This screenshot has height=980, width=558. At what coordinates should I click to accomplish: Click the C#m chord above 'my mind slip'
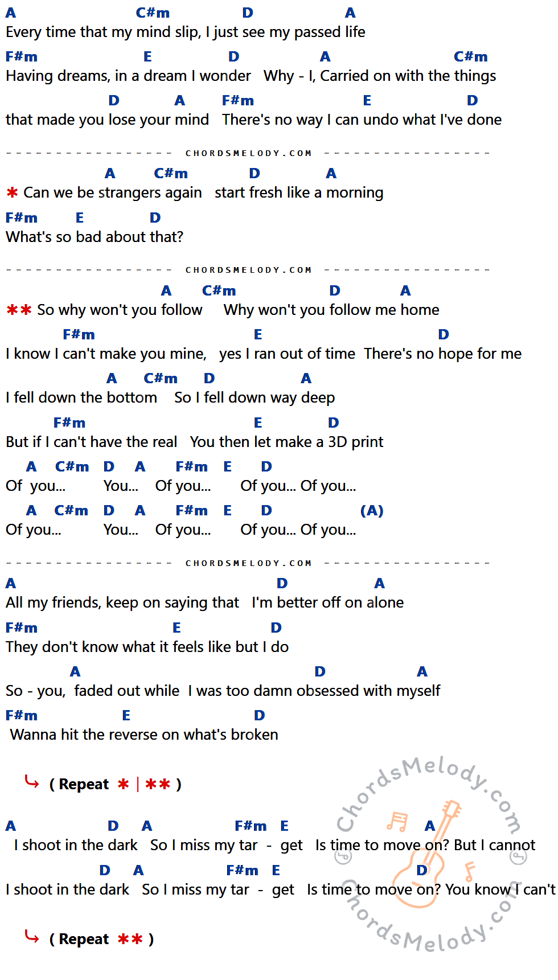[153, 13]
